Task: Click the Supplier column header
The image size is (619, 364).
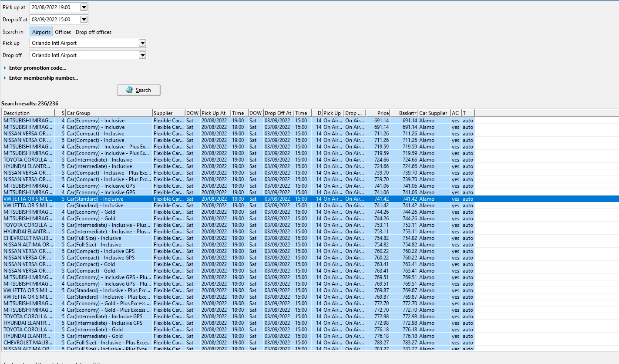Action: click(169, 113)
